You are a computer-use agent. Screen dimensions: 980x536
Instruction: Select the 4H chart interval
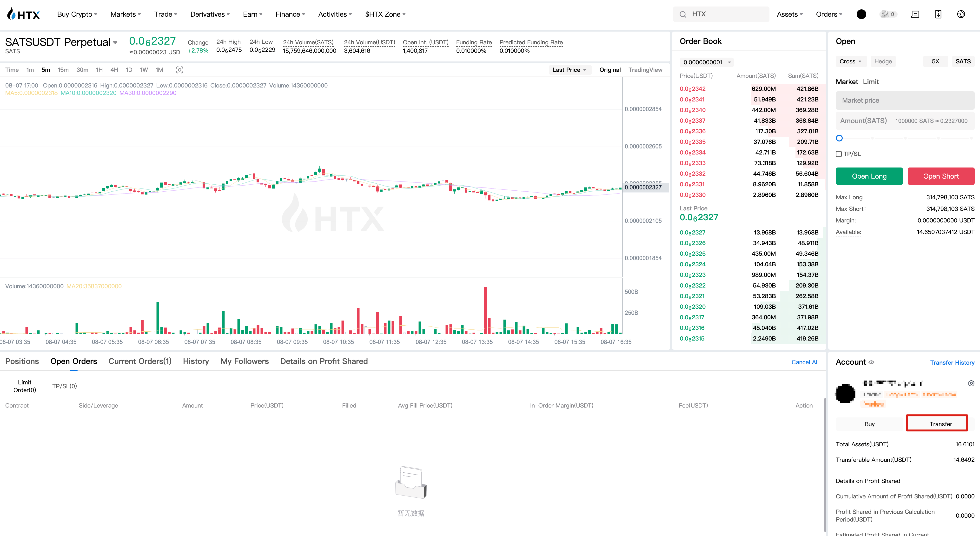[x=114, y=70]
